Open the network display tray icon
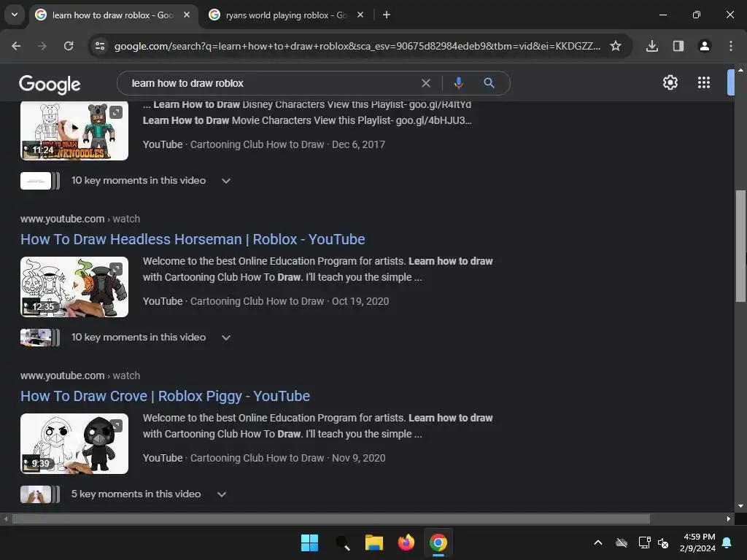Viewport: 747px width, 560px height. 644,542
